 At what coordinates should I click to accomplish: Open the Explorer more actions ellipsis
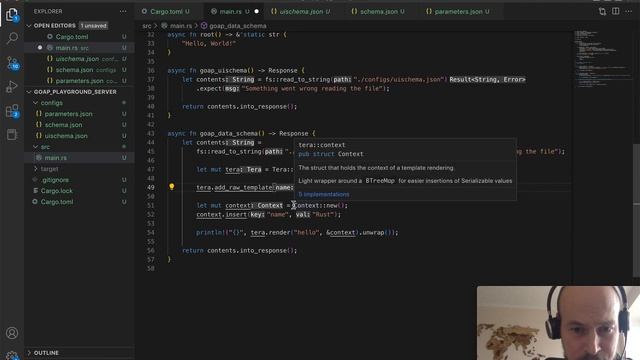(x=123, y=11)
